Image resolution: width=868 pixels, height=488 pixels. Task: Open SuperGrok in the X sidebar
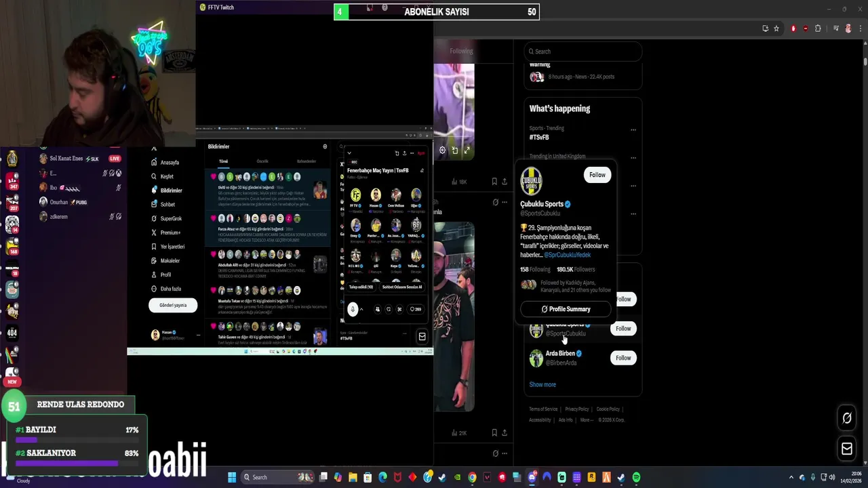(167, 219)
